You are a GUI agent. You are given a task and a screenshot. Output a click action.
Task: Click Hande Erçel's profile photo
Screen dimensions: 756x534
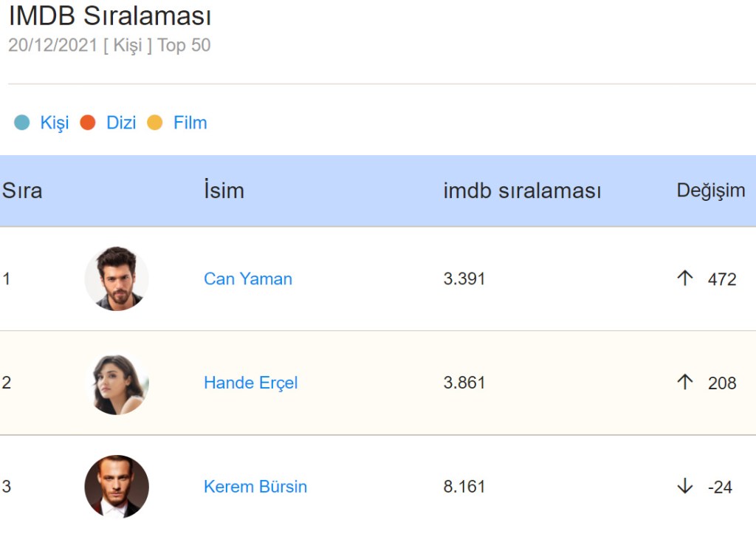117,383
